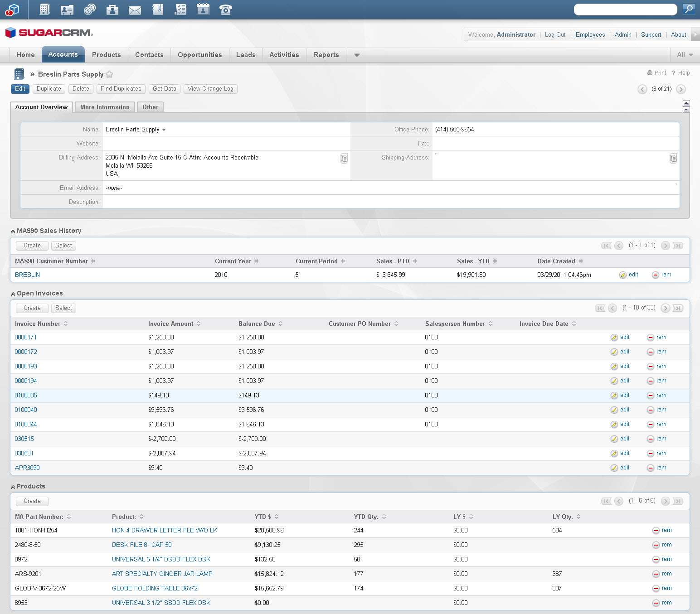This screenshot has width=700, height=614.
Task: Expand the right side panel arrow
Action: point(696,34)
